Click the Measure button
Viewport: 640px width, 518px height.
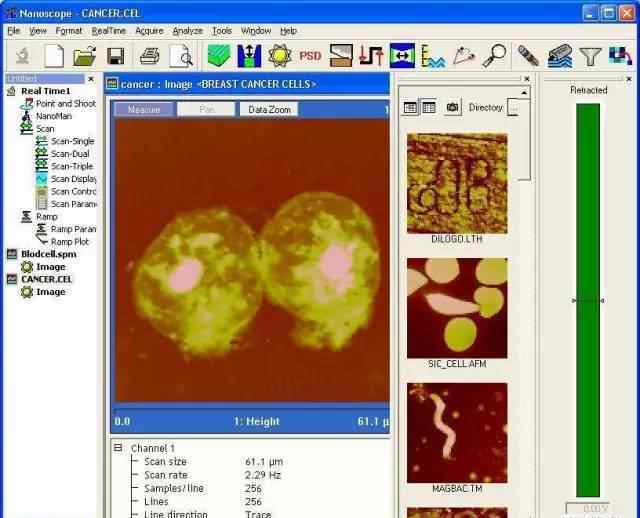coord(144,109)
